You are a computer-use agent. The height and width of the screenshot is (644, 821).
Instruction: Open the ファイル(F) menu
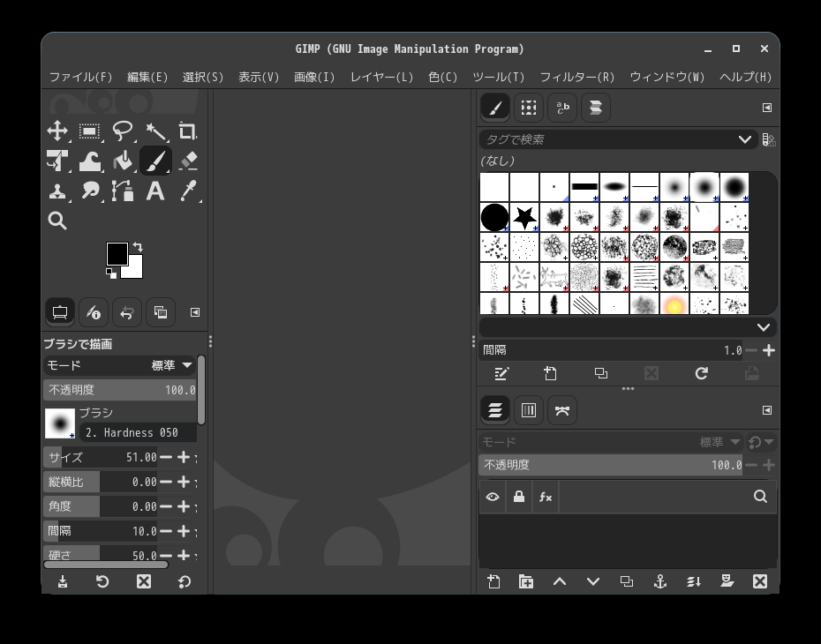pos(80,77)
